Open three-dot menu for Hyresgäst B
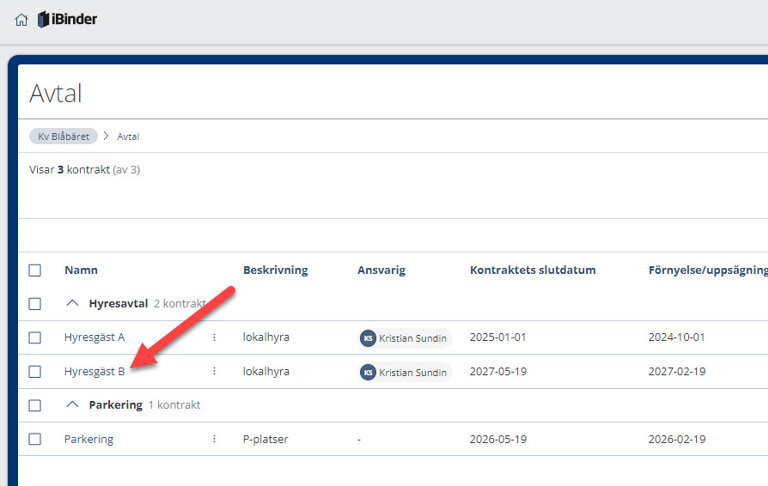Viewport: 768px width, 486px height. click(214, 371)
